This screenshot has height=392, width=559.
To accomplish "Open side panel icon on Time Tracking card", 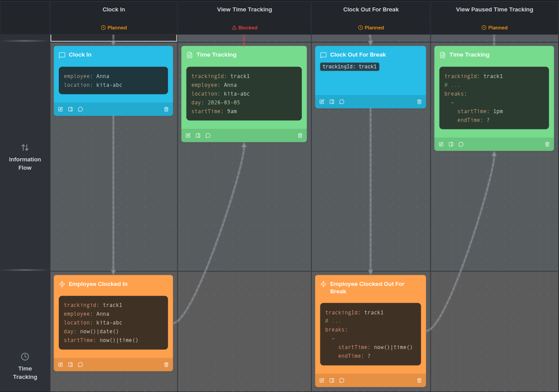I will click(x=198, y=135).
